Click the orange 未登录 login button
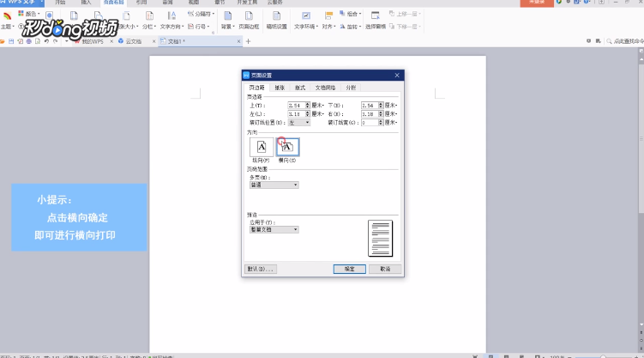644x358 pixels. (537, 3)
